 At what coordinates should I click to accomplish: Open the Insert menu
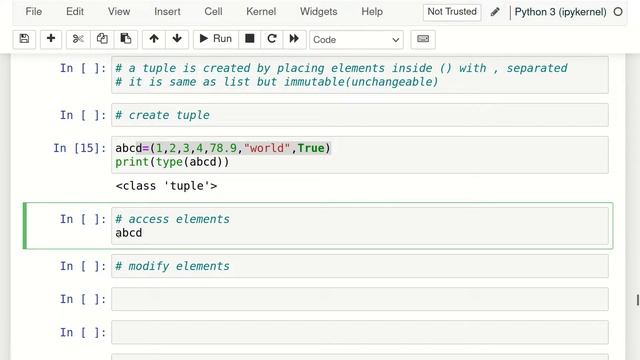click(x=167, y=12)
